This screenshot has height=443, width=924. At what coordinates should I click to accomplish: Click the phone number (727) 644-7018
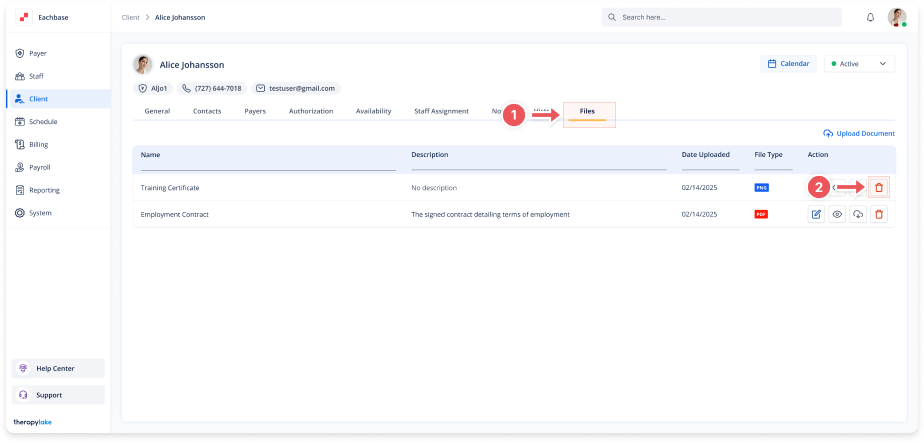point(212,88)
